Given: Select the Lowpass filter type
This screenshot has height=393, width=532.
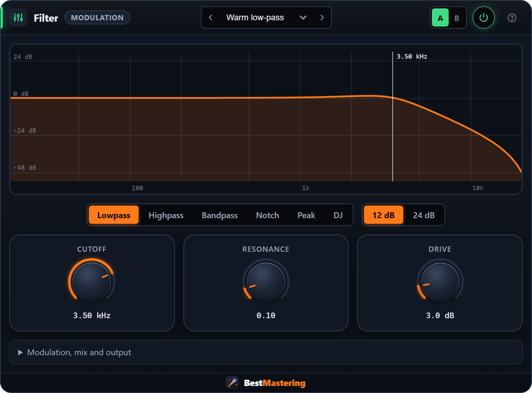Looking at the screenshot, I should point(114,215).
